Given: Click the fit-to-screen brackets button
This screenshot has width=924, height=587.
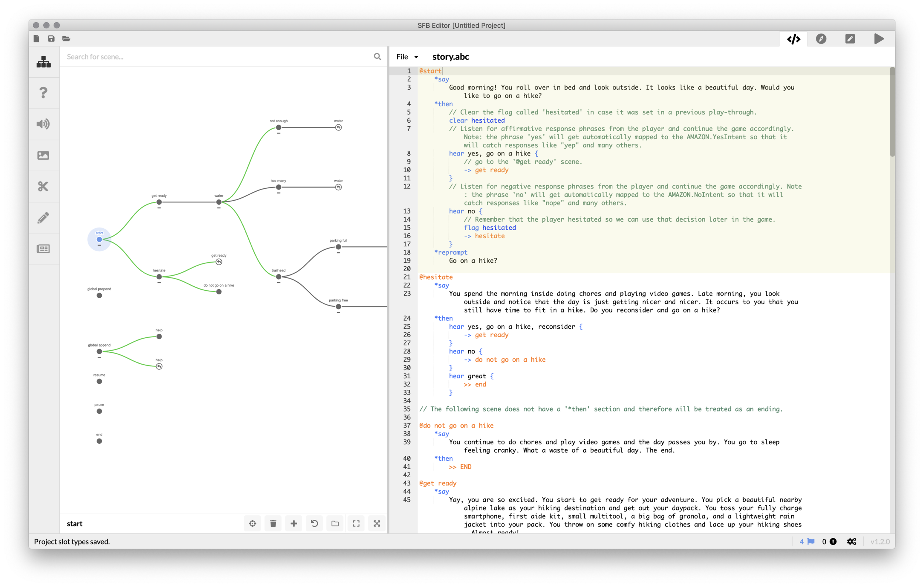Looking at the screenshot, I should [356, 523].
